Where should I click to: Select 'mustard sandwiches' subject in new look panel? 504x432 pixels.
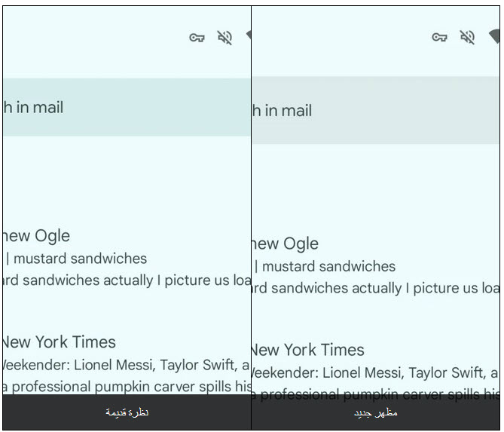tap(328, 266)
